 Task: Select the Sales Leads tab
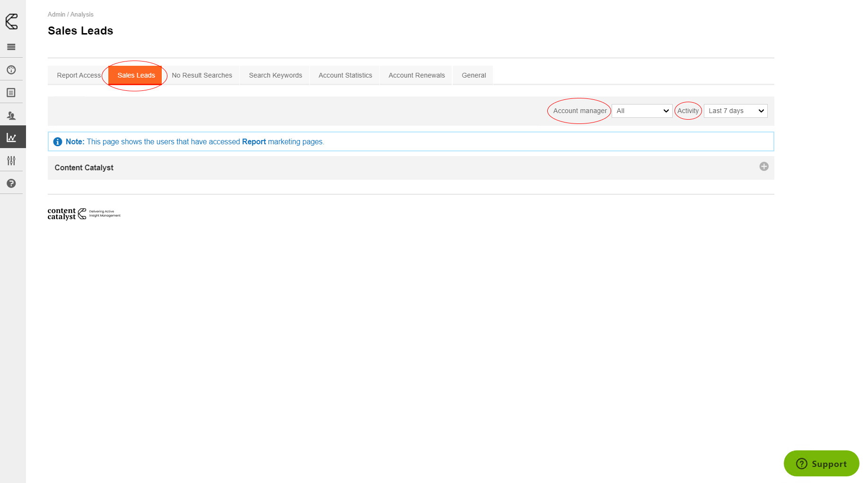(136, 75)
